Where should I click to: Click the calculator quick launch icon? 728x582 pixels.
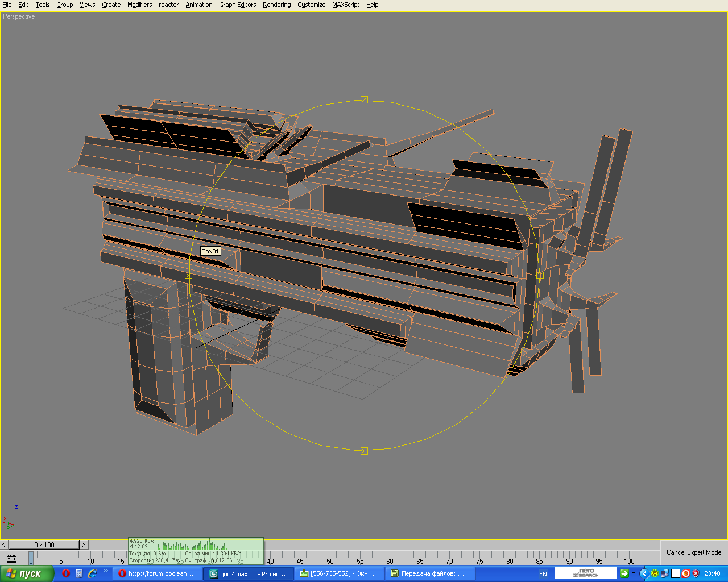point(79,573)
